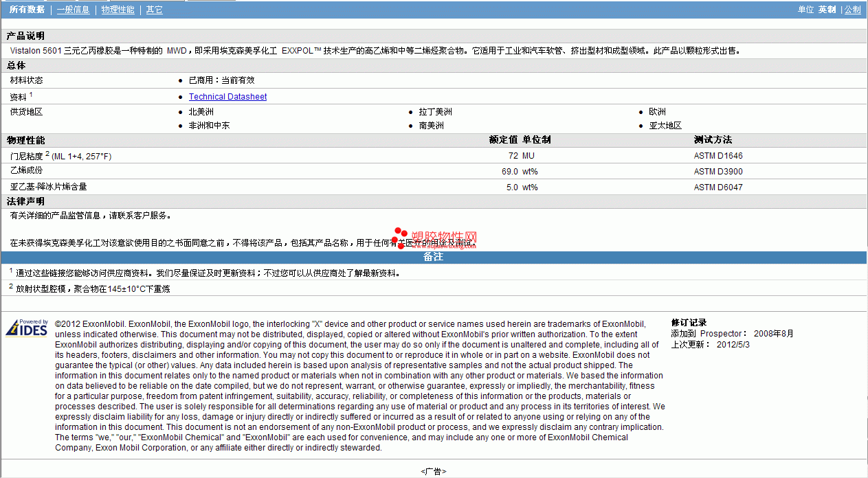Click the 塑胶物性网 watermark text
868x478 pixels.
444,238
